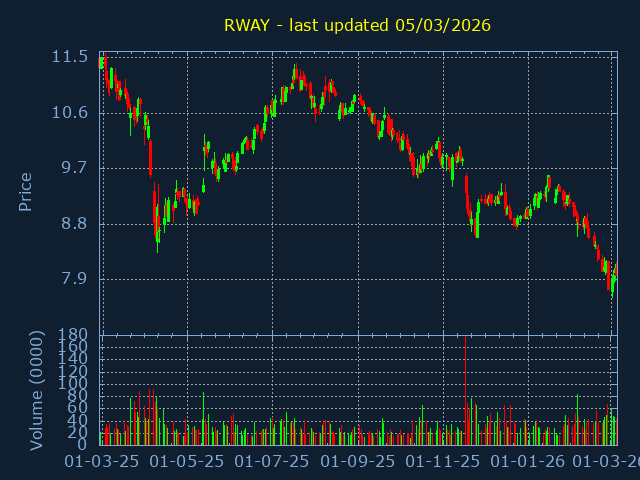
Task: Select the 11.5 price tick label
Action: (69, 57)
